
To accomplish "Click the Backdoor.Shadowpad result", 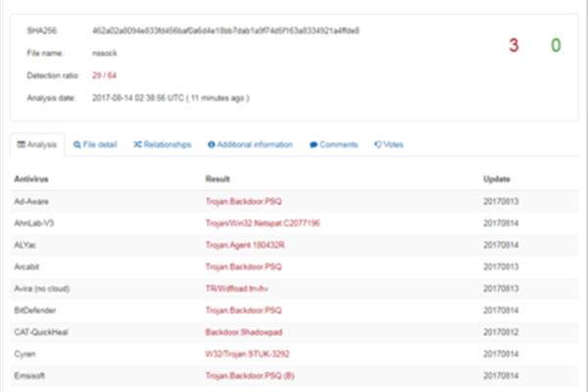I will [x=244, y=332].
